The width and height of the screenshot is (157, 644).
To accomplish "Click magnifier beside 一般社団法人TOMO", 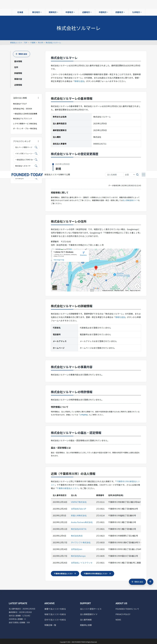I will [x=36, y=159].
